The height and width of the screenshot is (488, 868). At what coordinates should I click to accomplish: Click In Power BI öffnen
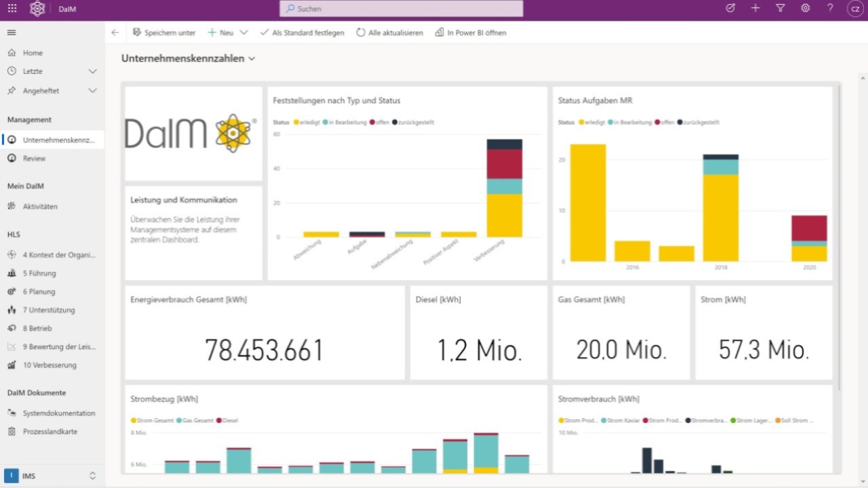pyautogui.click(x=471, y=33)
